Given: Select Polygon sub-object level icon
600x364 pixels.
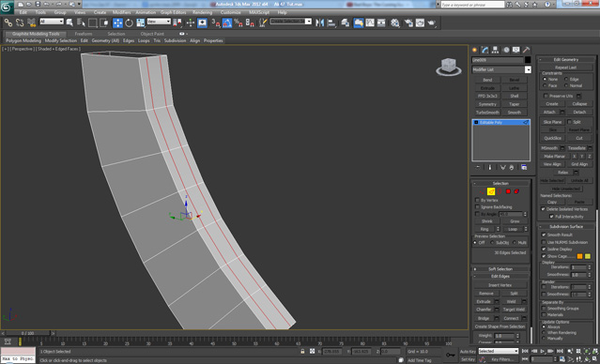Looking at the screenshot, I should coord(508,191).
